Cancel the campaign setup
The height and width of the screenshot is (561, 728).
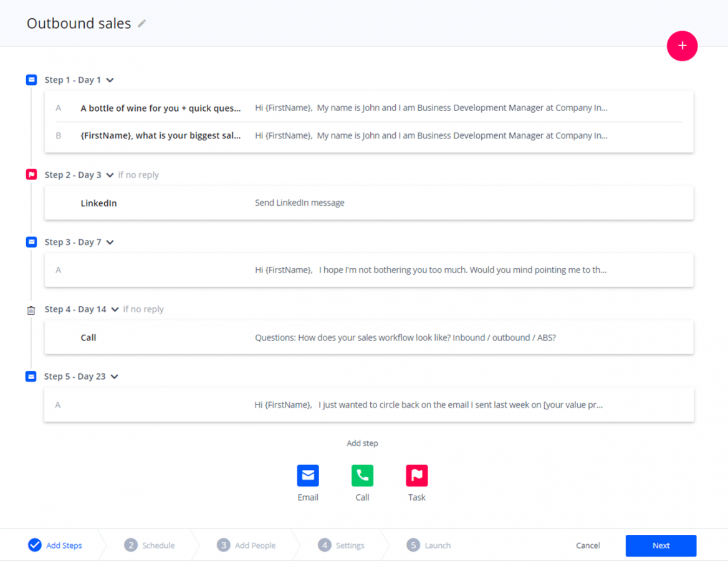click(588, 545)
